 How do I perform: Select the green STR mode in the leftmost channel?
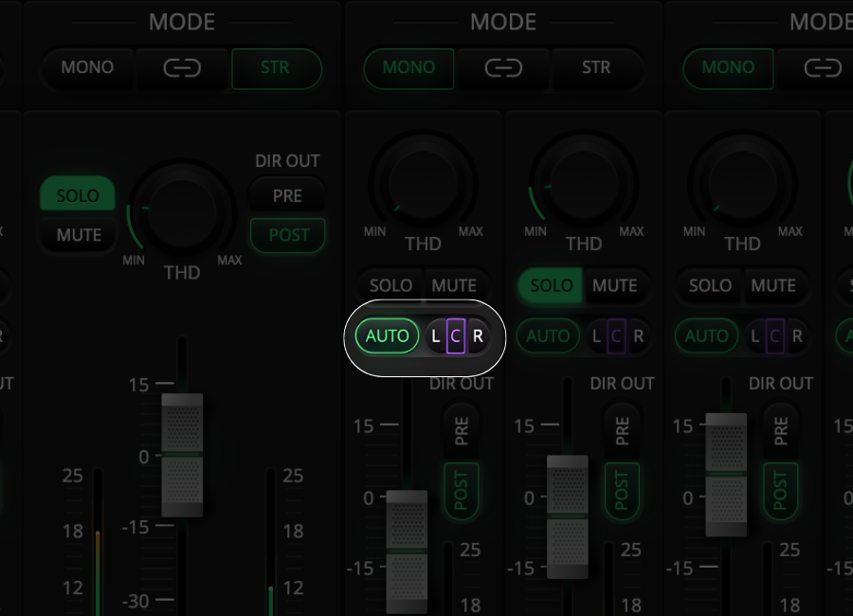pyautogui.click(x=275, y=68)
